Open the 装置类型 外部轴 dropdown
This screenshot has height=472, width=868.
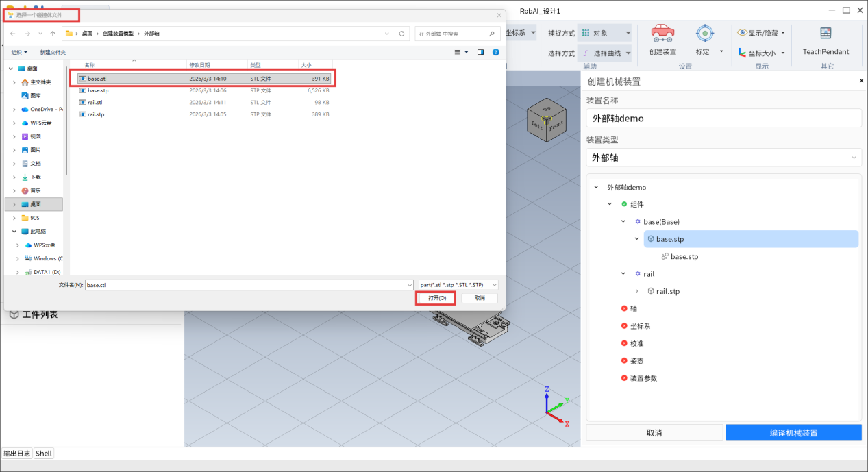723,158
